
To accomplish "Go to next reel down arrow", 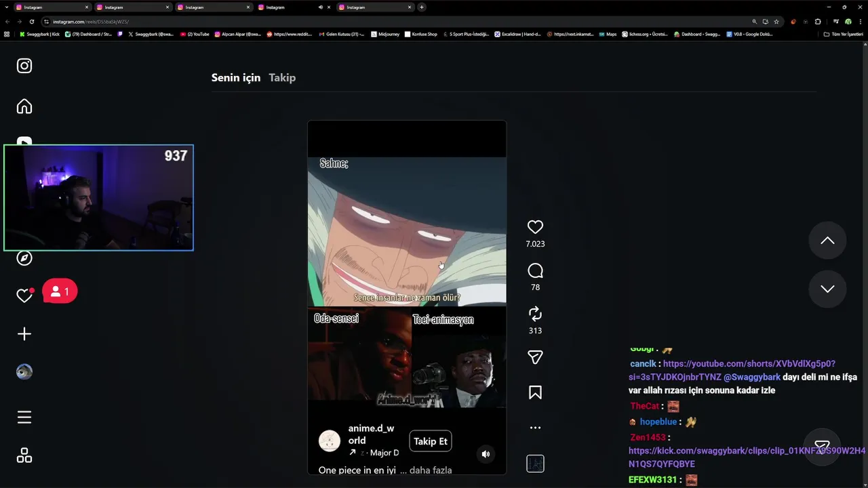I will 827,289.
